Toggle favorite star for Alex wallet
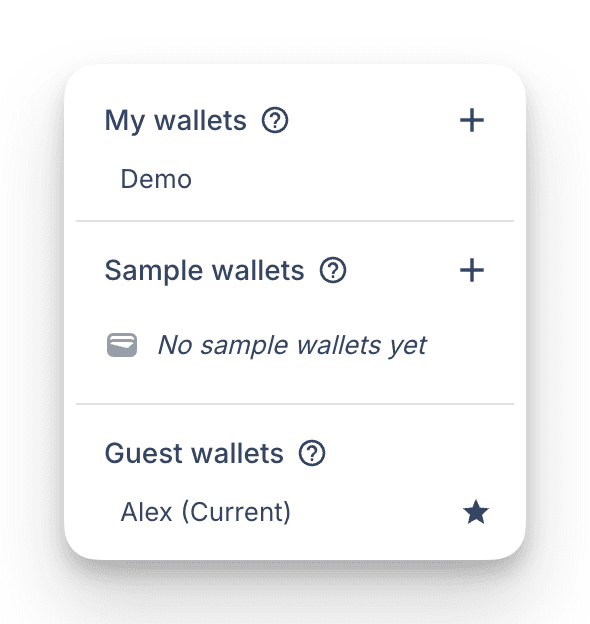590x624 pixels. click(x=476, y=512)
